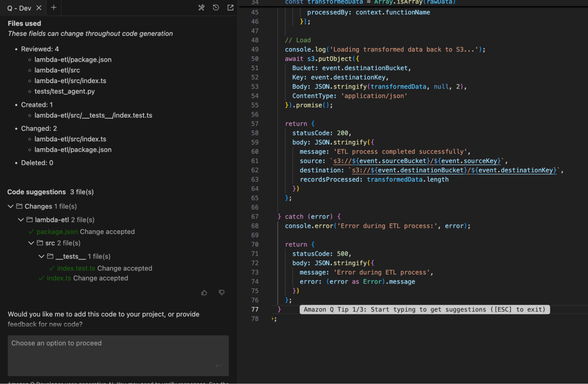588x384 pixels.
Task: Open the s3 destination URL link on line 62
Action: coord(454,170)
